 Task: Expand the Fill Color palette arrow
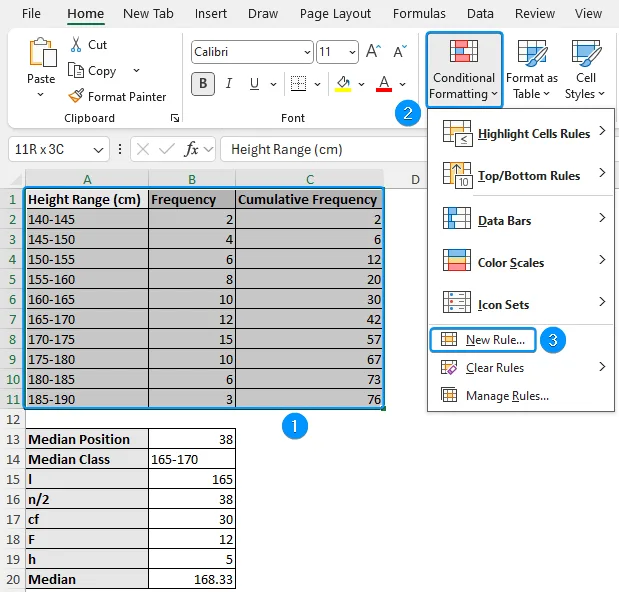pos(361,84)
